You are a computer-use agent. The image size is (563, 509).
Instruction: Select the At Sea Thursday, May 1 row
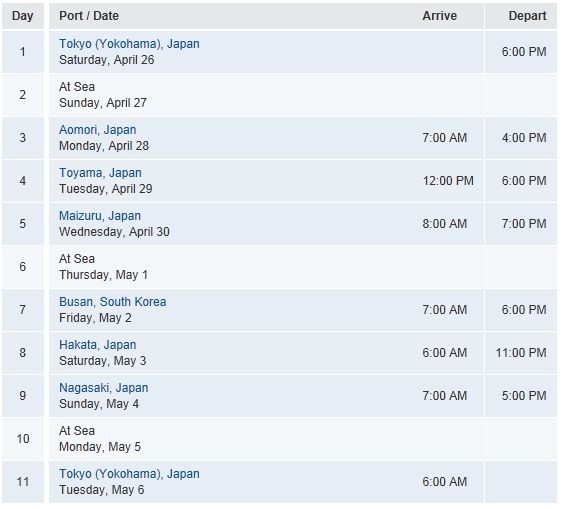pos(279,267)
